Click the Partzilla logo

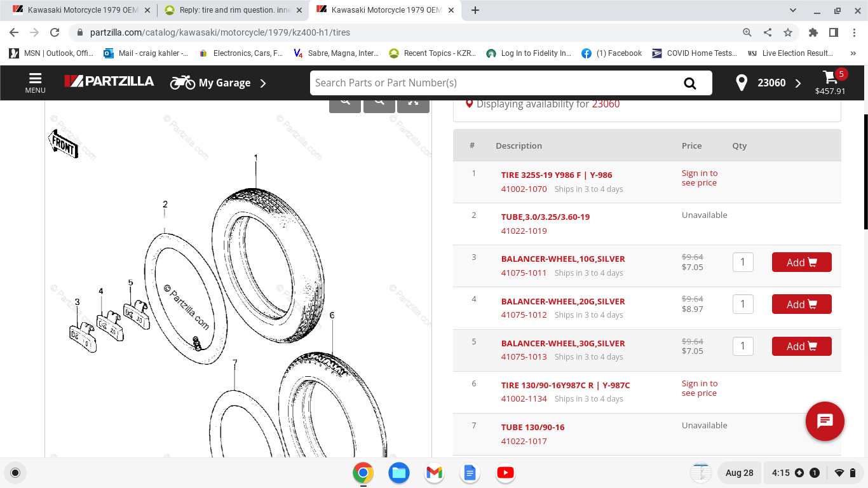click(109, 81)
